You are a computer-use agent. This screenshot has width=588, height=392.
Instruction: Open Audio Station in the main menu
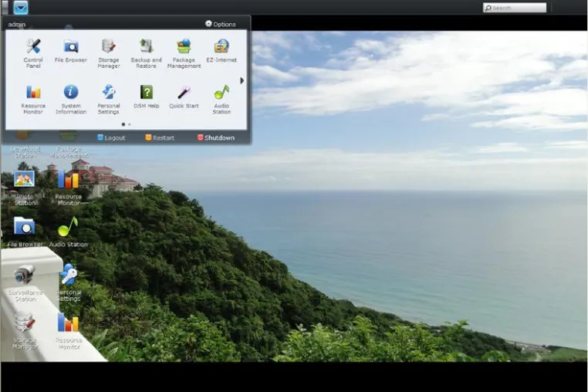pyautogui.click(x=221, y=100)
